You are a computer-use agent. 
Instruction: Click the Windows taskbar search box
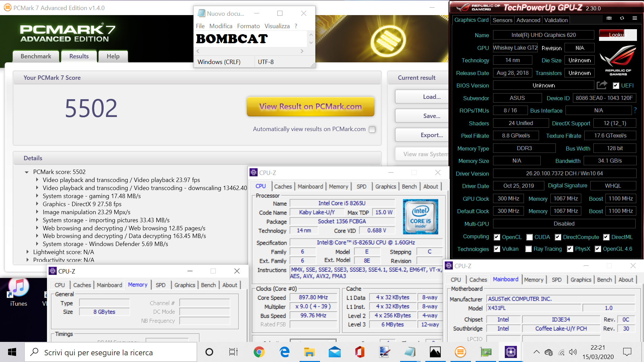point(111,352)
